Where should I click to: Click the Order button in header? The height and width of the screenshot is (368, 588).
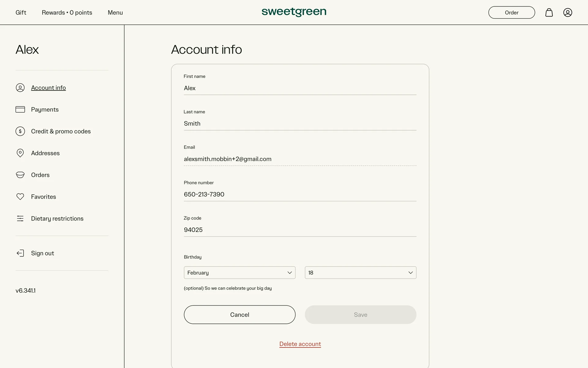tap(511, 13)
